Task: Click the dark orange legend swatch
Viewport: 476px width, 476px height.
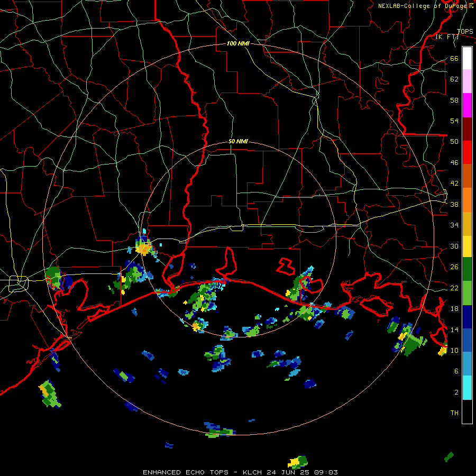Action: (x=467, y=176)
